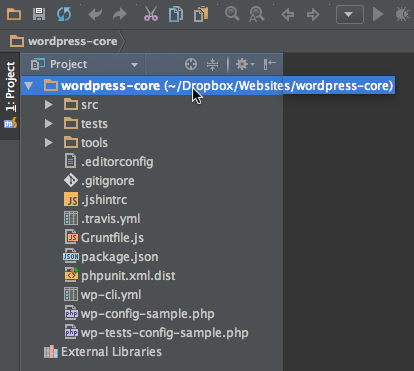Click the Find magnifier icon
Viewport: 414px width, 371px height.
point(232,14)
